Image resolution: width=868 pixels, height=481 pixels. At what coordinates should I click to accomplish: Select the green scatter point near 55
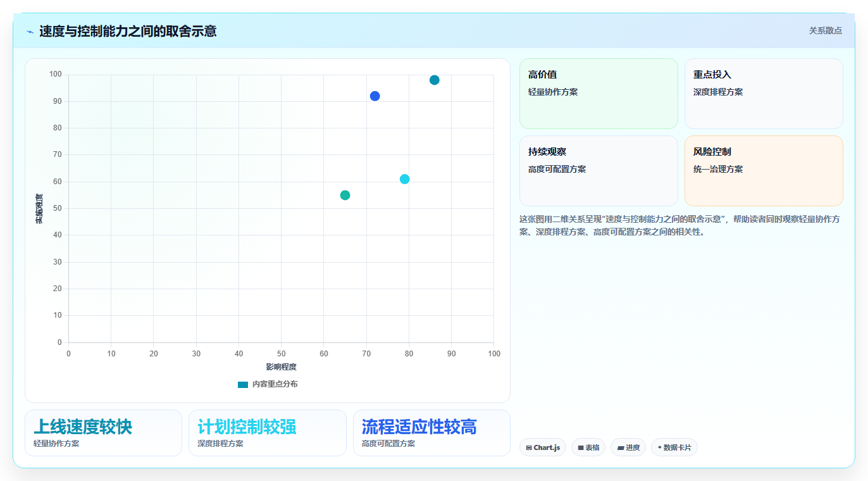coord(345,195)
